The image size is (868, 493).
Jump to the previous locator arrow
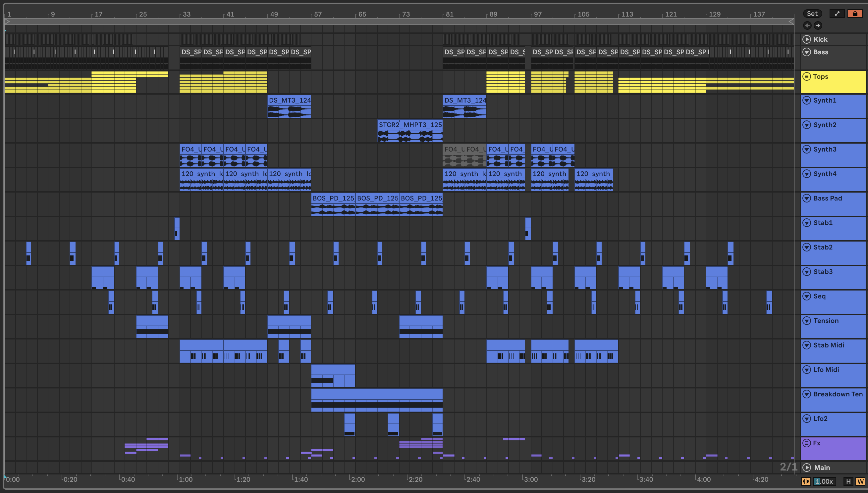807,25
